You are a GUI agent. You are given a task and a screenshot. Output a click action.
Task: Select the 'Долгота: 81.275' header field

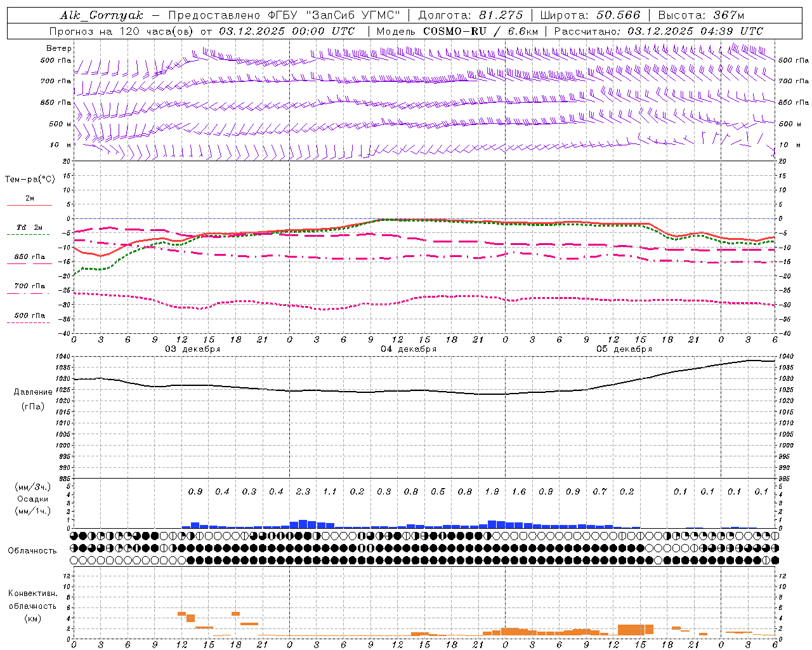click(x=471, y=15)
